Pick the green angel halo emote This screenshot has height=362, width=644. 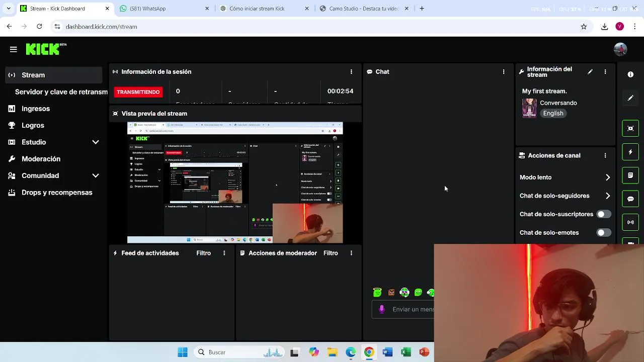(377, 292)
